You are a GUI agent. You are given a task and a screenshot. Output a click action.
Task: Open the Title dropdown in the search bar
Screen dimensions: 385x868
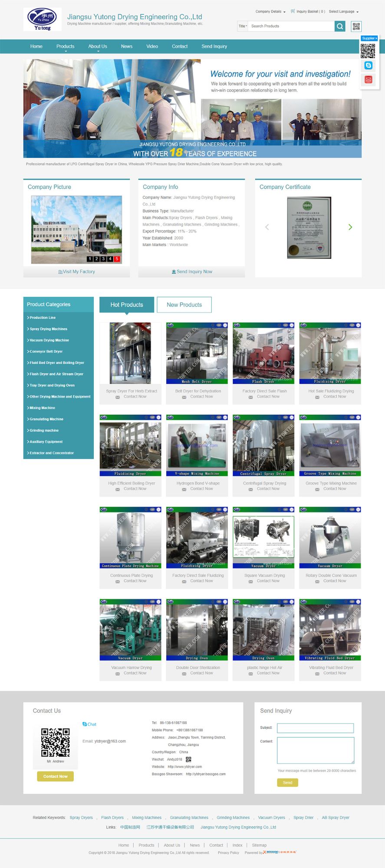click(x=243, y=26)
